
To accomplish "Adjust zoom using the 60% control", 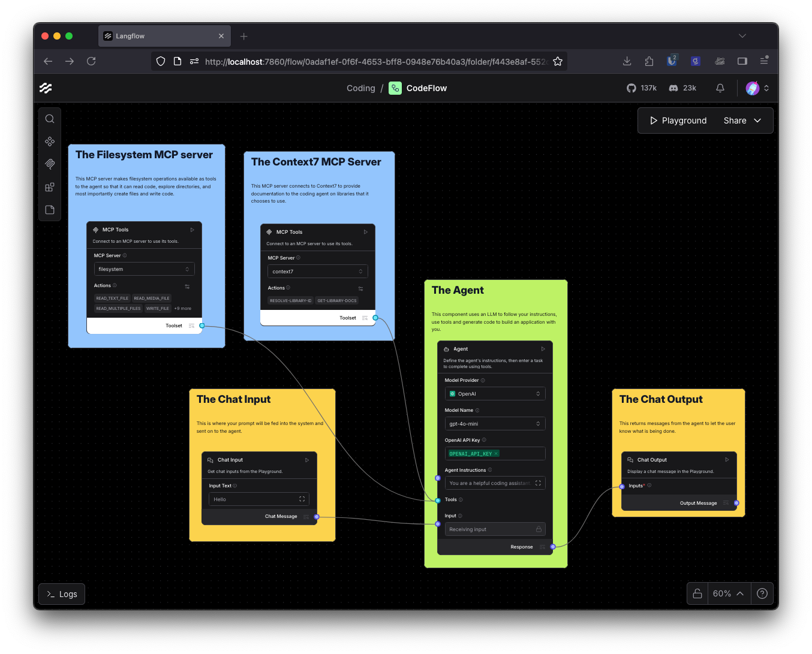I will (721, 593).
